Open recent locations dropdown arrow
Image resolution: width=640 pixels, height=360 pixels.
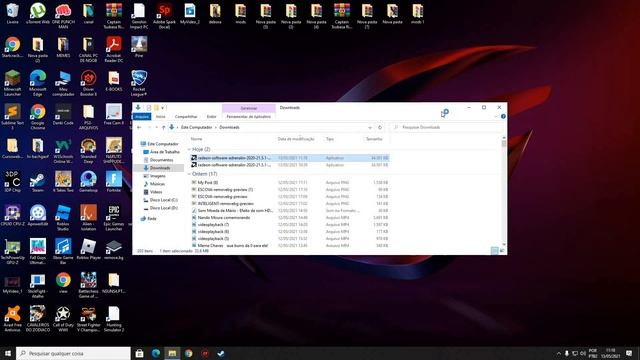[x=157, y=127]
